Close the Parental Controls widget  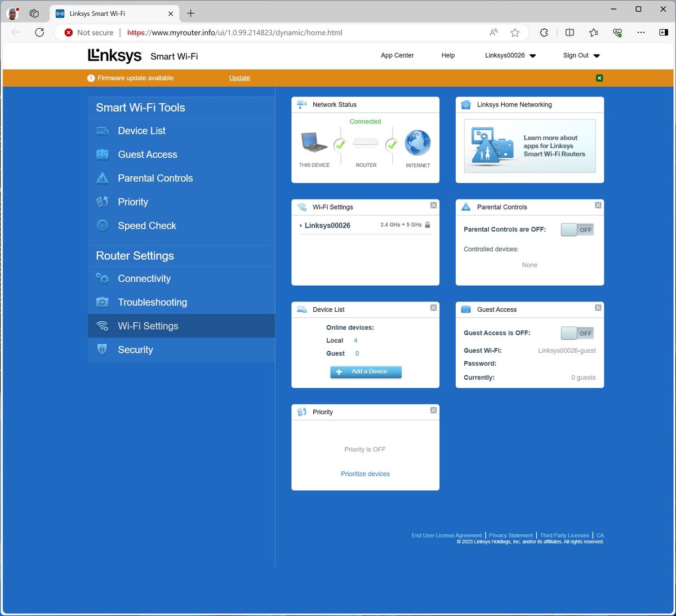tap(598, 205)
